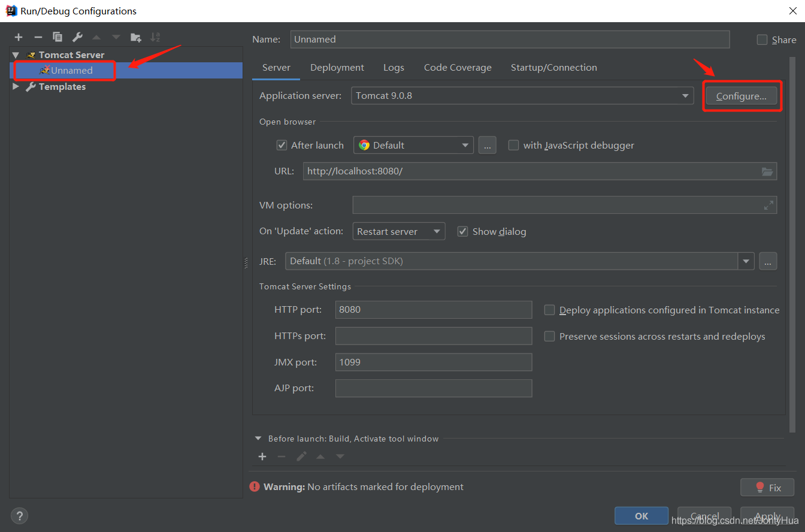Check Preserve sessions across restarts and redeploys
The height and width of the screenshot is (532, 805).
tap(549, 336)
